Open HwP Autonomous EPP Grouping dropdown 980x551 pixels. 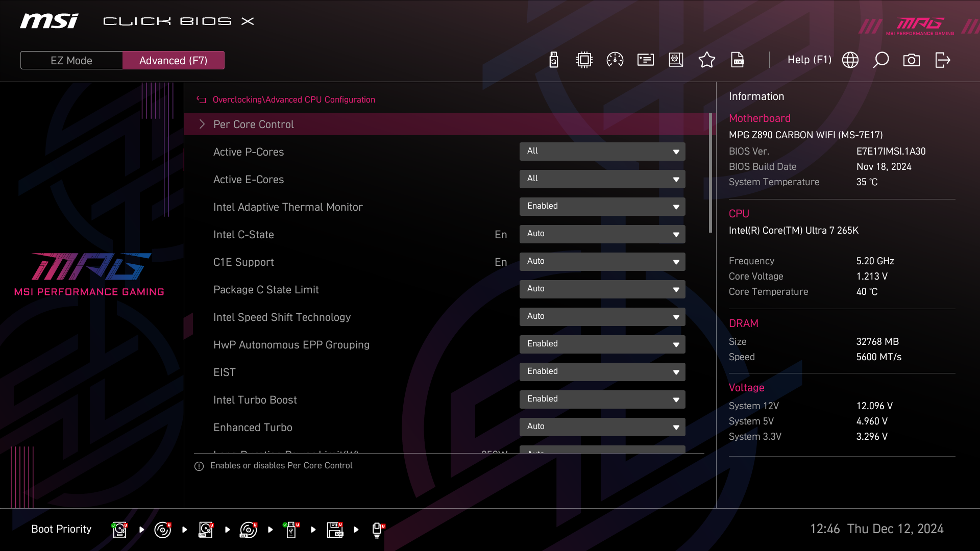coord(602,344)
